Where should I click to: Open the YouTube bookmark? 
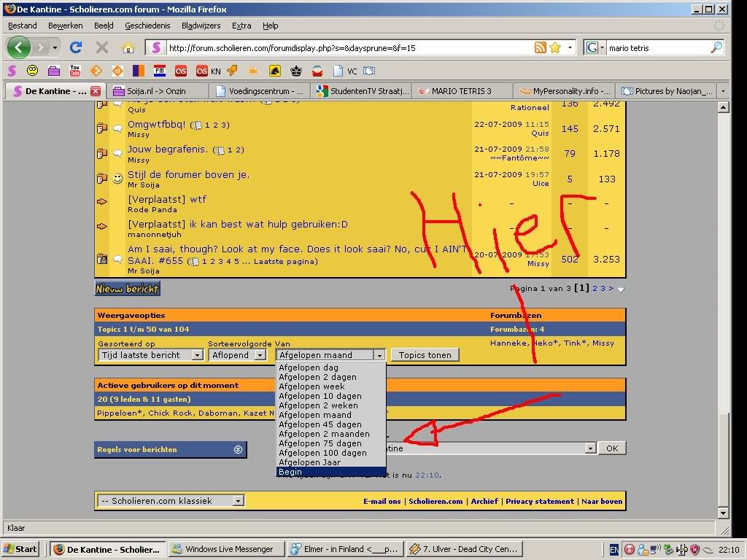pyautogui.click(x=75, y=71)
